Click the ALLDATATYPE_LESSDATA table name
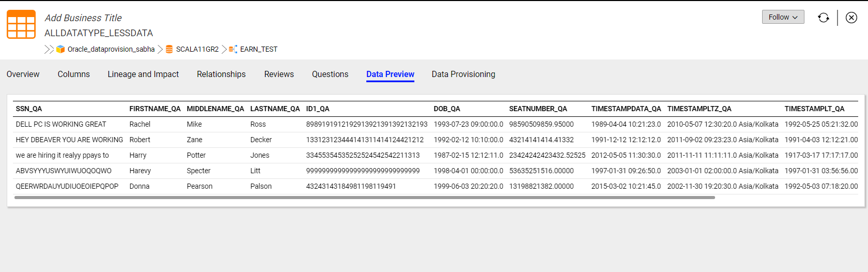The width and height of the screenshot is (868, 272). (x=99, y=33)
